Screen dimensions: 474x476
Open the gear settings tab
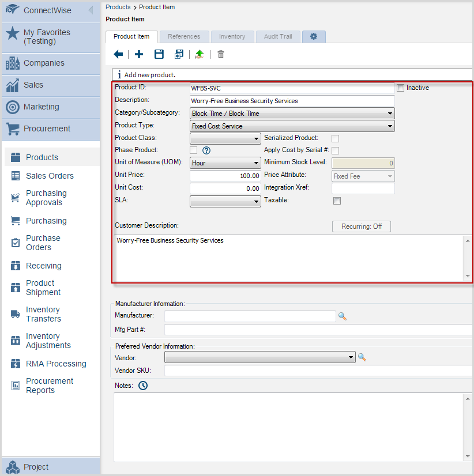click(x=314, y=36)
